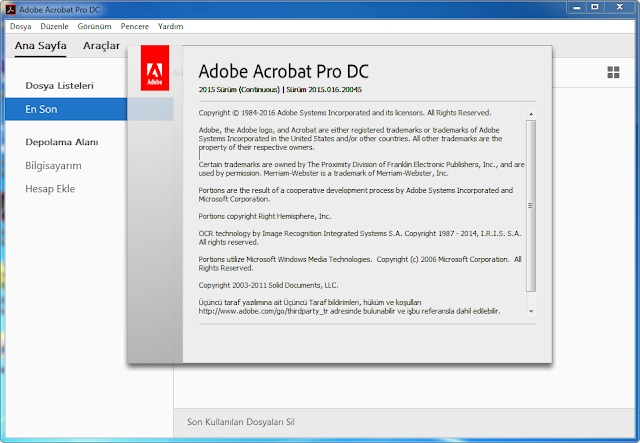
Task: Open the Pencere menu
Action: [x=135, y=26]
